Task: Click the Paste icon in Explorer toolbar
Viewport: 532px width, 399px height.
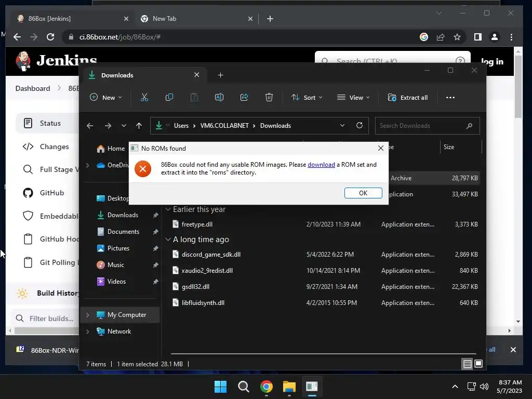Action: (x=194, y=97)
